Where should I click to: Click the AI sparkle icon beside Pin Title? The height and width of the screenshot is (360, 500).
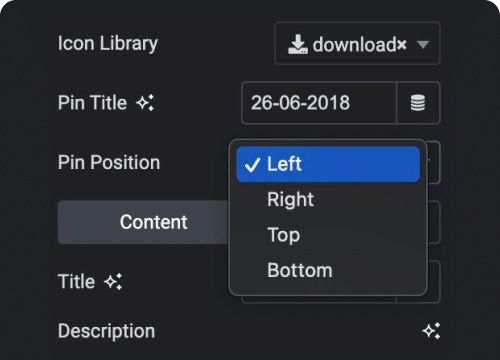tap(145, 103)
